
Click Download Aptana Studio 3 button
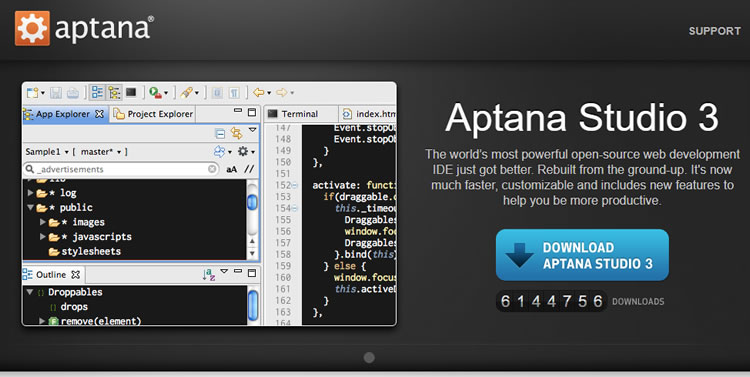[x=582, y=255]
